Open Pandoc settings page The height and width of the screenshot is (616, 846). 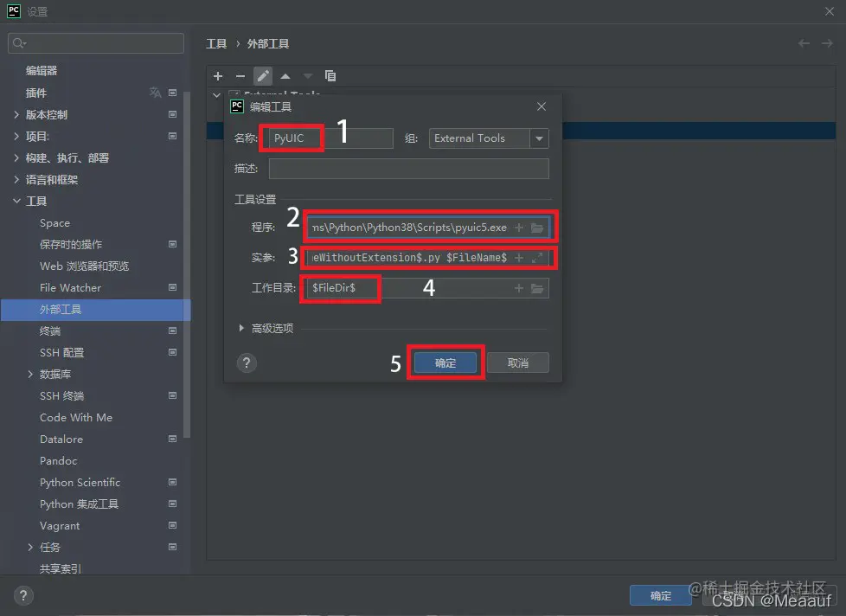(58, 460)
